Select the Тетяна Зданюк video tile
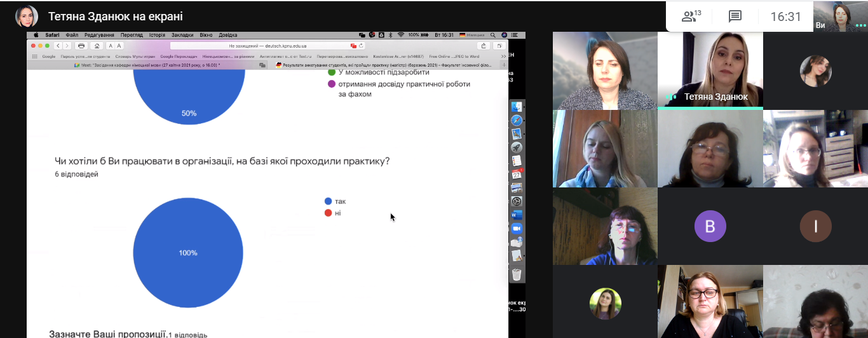 710,70
